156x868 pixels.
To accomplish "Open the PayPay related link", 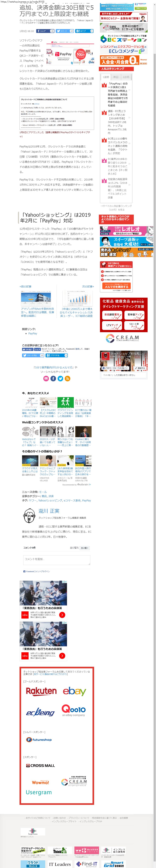I will (33, 333).
